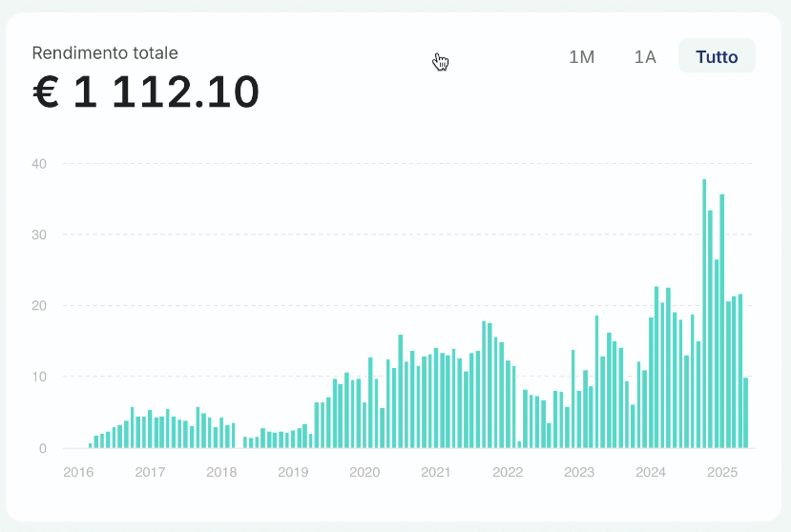Screen dimensions: 791x532
Task: Click the 2016 x-axis label
Action: click(x=78, y=472)
